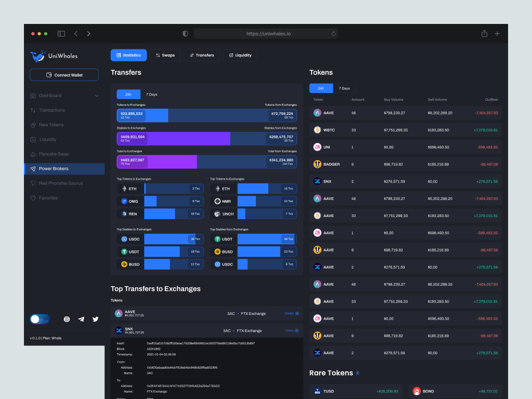Click WBTC outflow +7,378,015.81
Screen dimensions: 532x399
486,130
